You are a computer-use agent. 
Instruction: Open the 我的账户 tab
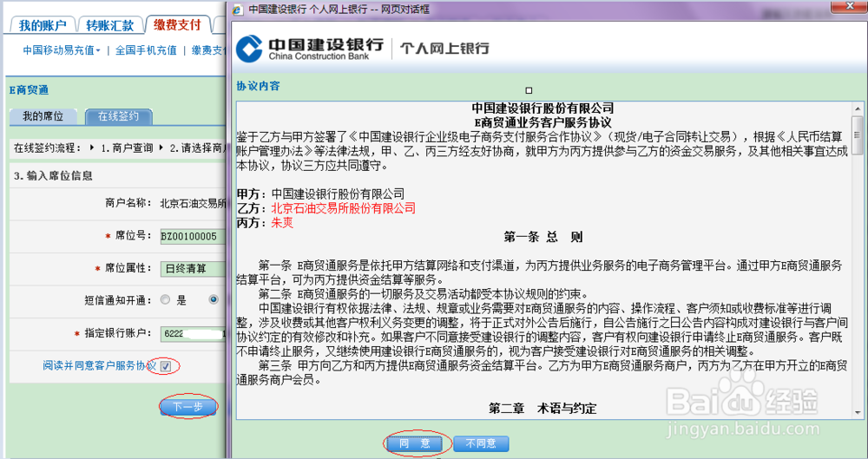(42, 25)
